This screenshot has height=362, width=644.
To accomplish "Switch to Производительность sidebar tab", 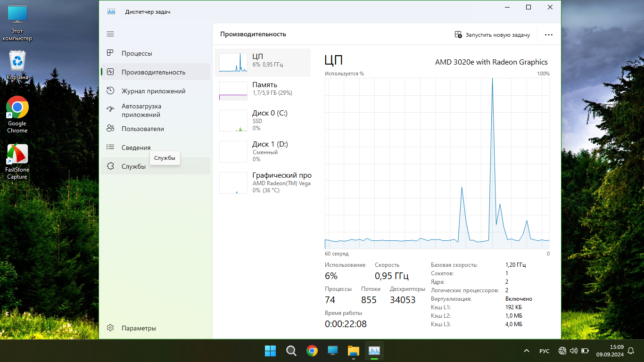I will click(x=153, y=72).
